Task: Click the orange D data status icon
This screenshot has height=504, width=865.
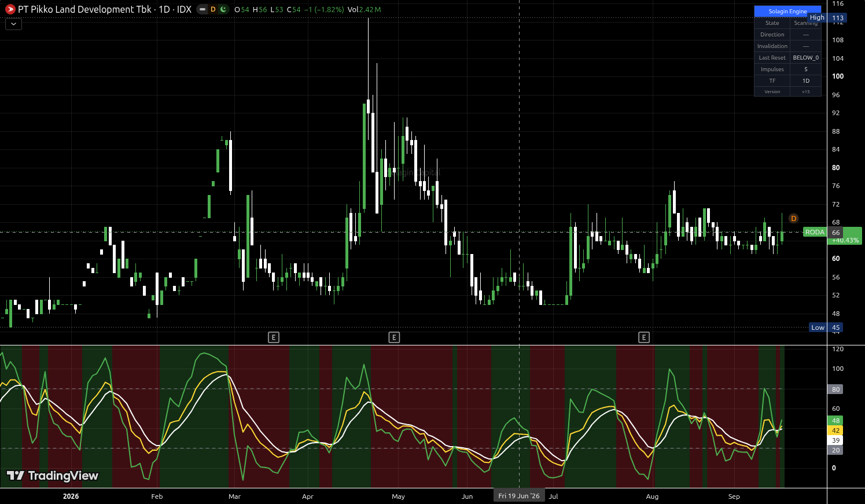Action: 212,9
